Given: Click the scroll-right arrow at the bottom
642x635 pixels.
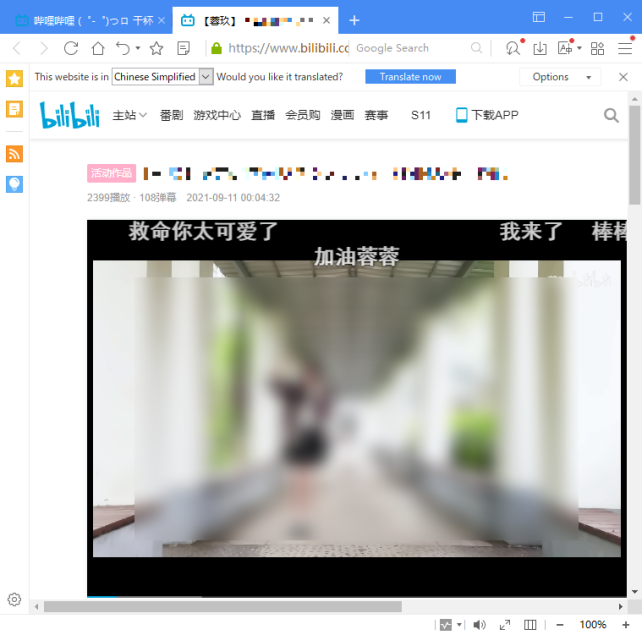Looking at the screenshot, I should point(621,606).
